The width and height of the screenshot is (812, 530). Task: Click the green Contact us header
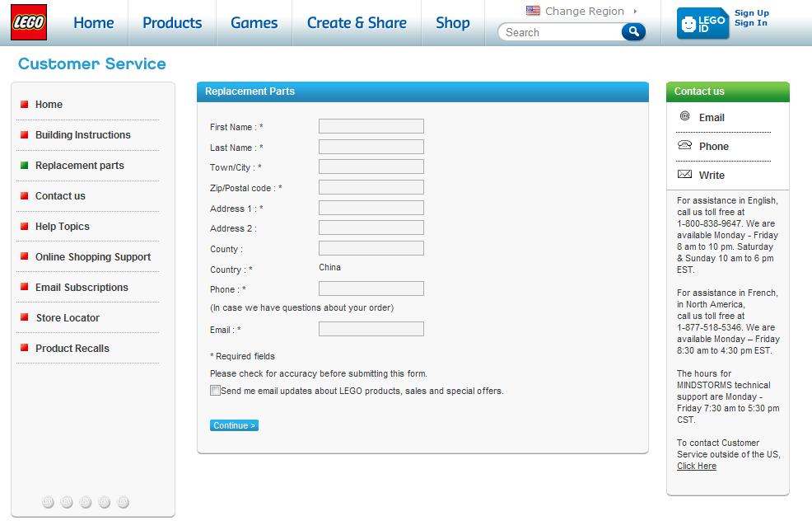click(728, 91)
